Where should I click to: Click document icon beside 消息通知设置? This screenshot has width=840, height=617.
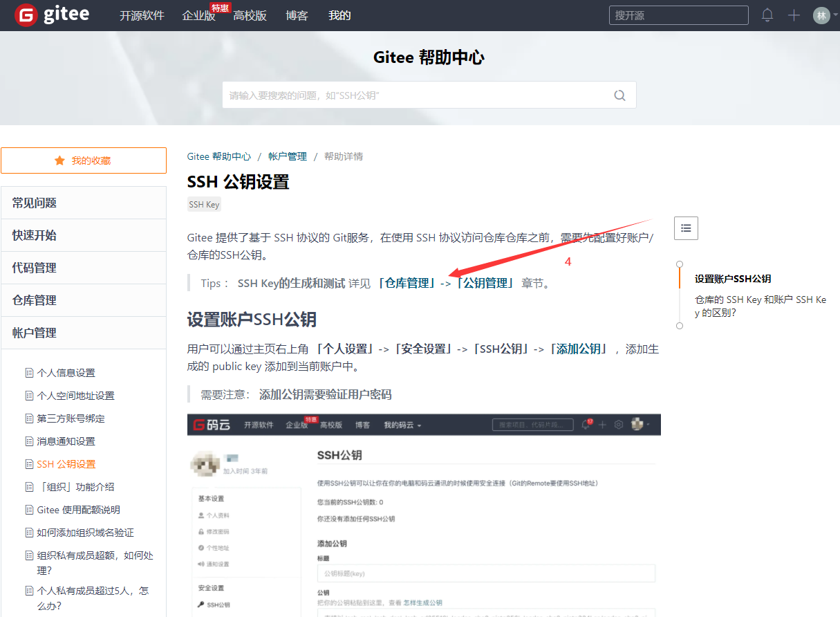29,441
